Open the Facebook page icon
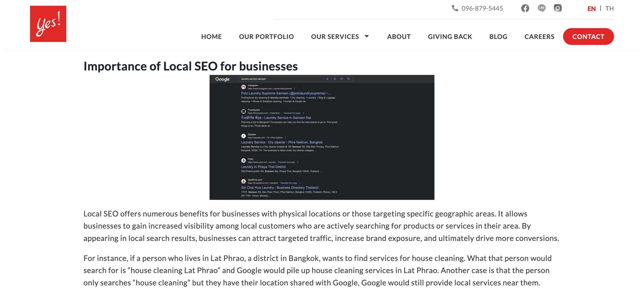 click(x=525, y=8)
